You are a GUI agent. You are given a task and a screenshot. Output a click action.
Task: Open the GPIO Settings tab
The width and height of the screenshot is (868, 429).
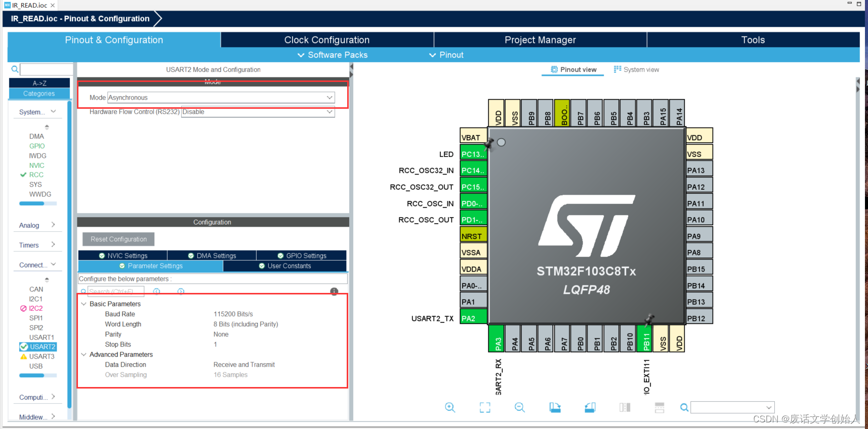(x=302, y=255)
